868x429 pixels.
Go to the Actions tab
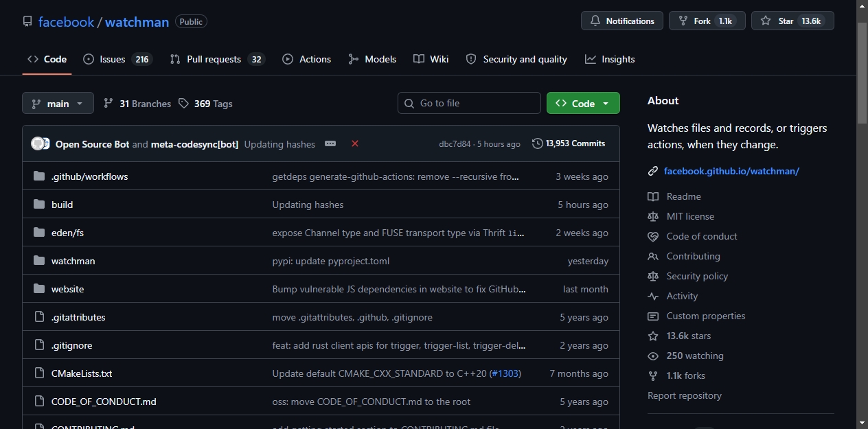point(306,59)
